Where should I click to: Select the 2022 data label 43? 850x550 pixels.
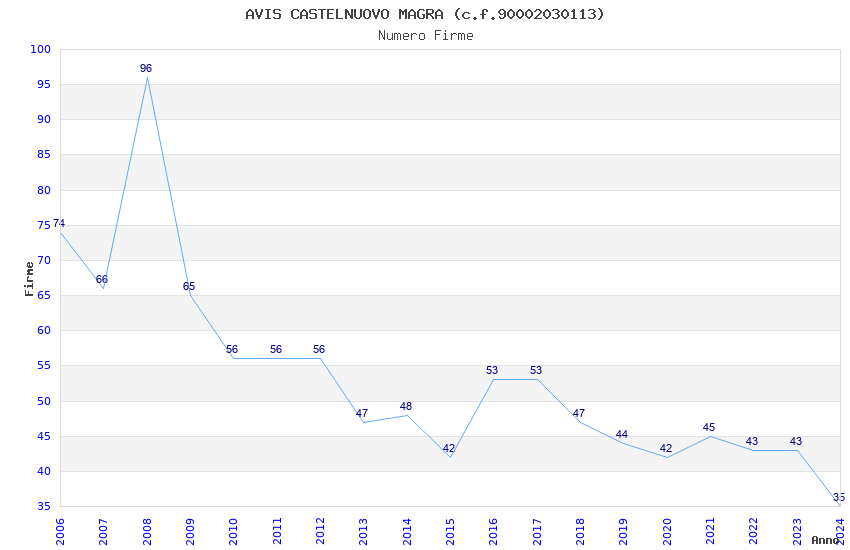(x=752, y=442)
